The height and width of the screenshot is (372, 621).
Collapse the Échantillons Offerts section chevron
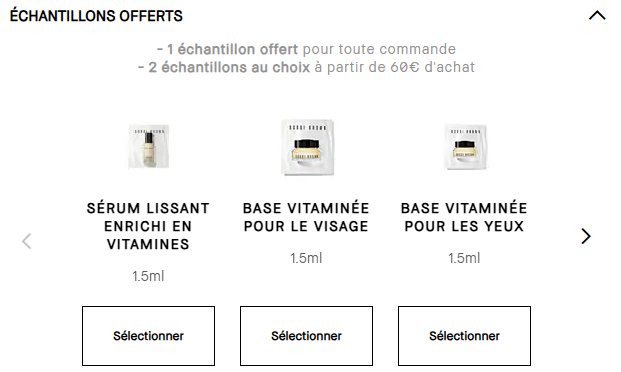point(597,15)
